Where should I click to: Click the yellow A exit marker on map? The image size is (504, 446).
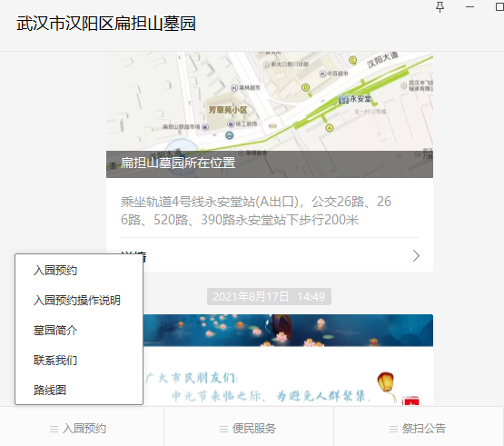click(330, 128)
